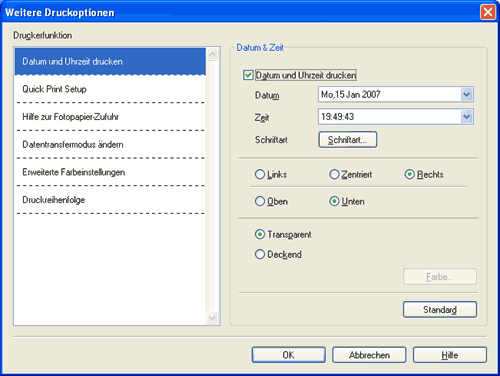Choose the Rechts radio button
This screenshot has height=376, width=500.
tap(409, 174)
